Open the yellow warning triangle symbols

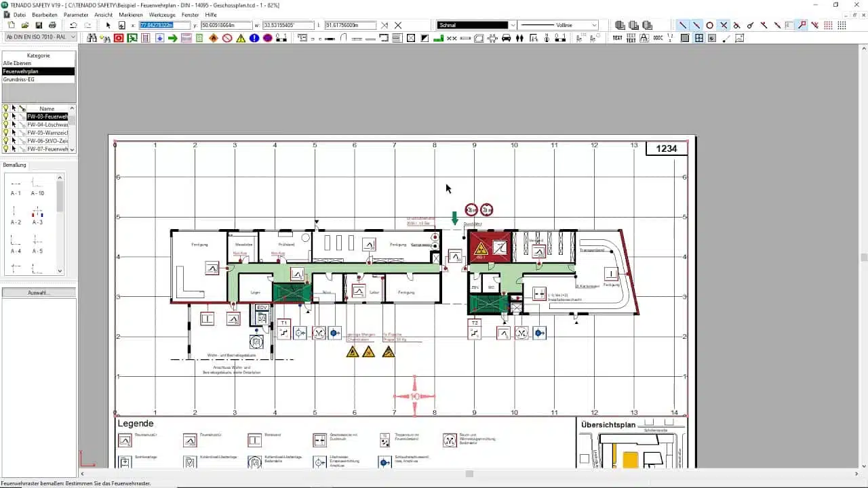[241, 38]
